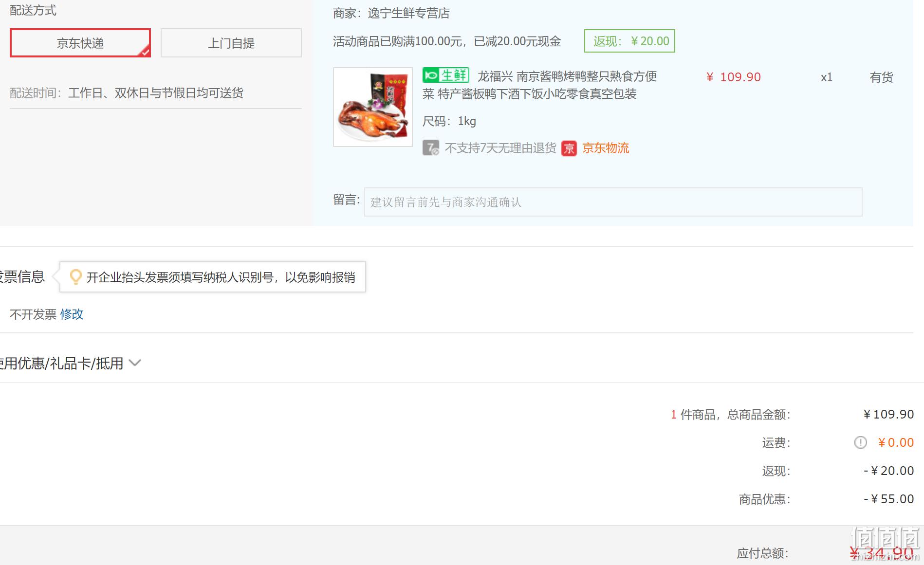Click the red 京 logistics icon
The height and width of the screenshot is (565, 924).
coord(569,148)
